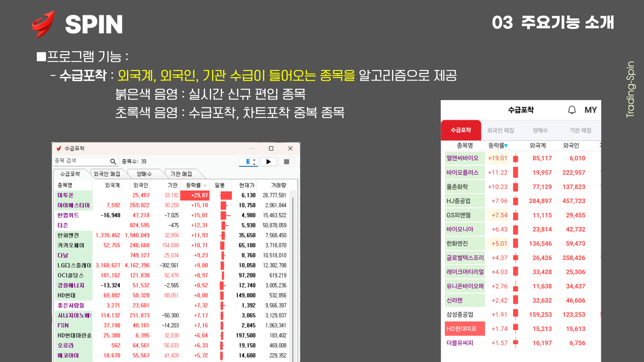Screen dimensions: 644x362
Task: Select the 양매수 tab in desktop window
Action: tap(144, 174)
